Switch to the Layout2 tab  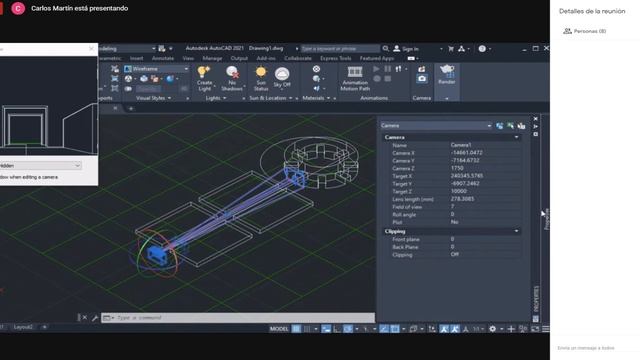pyautogui.click(x=23, y=327)
